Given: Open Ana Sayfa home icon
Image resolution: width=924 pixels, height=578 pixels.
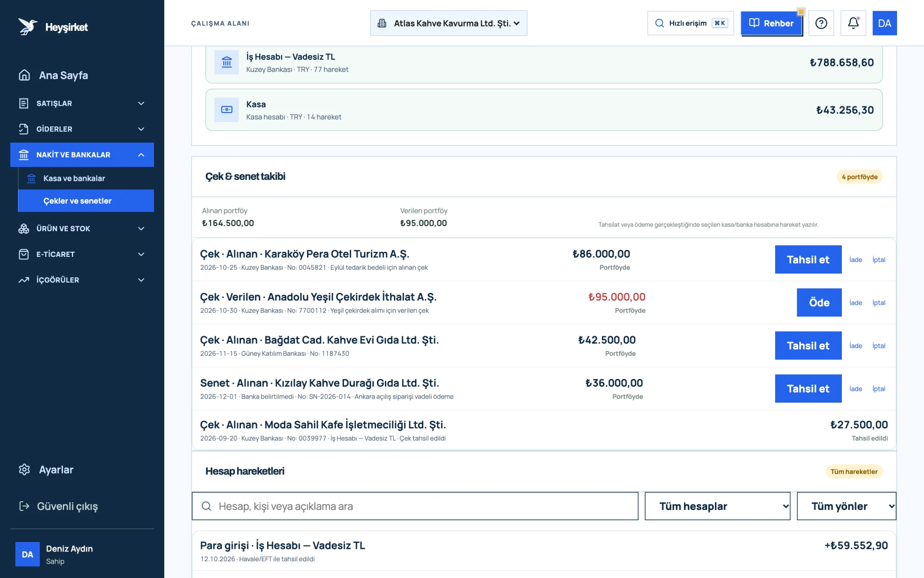Looking at the screenshot, I should (x=24, y=75).
